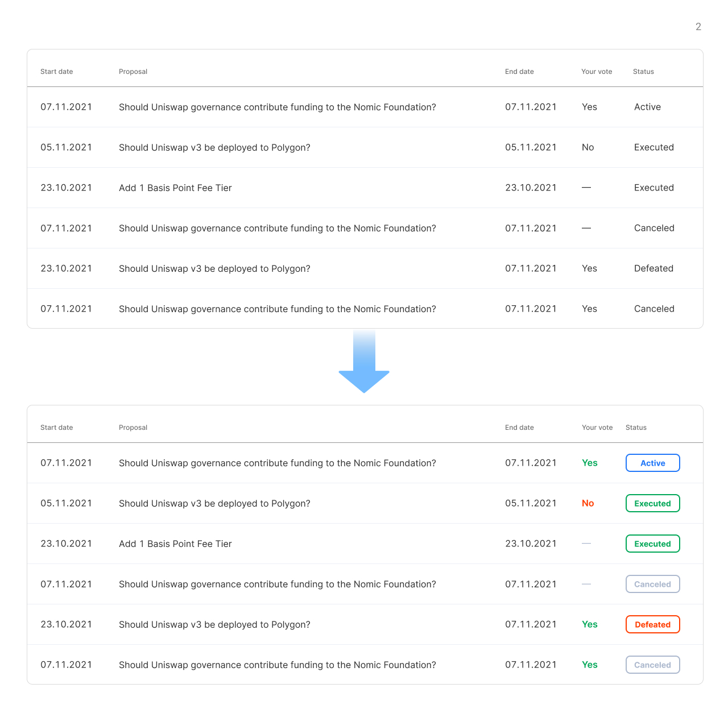The image size is (728, 713).
Task: Select the green Yes vote in first styled row
Action: [x=589, y=463]
